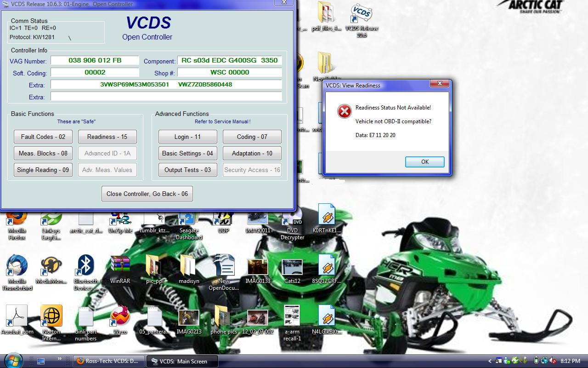Select VCDS: Main Screen taskbar item
Screen dimensions: 588x368
[182, 361]
